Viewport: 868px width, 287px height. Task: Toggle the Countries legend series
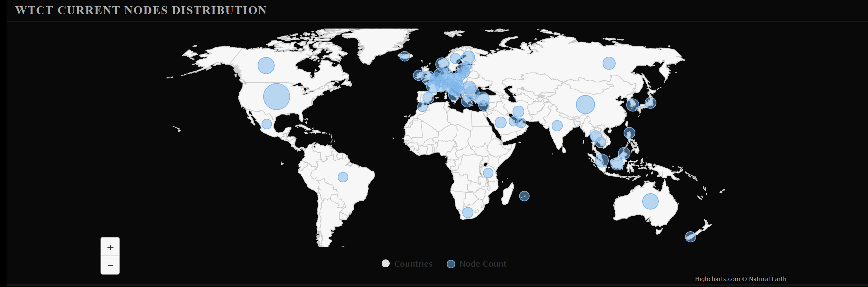(407, 264)
